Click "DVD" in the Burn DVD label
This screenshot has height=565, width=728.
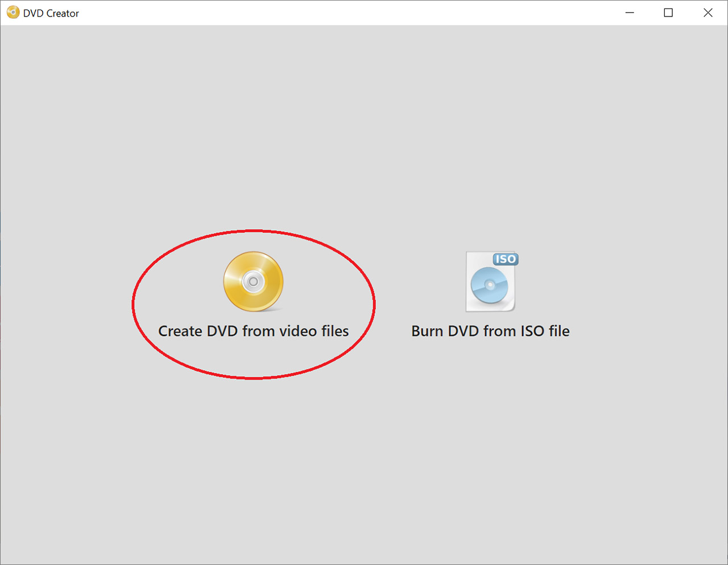coord(464,331)
